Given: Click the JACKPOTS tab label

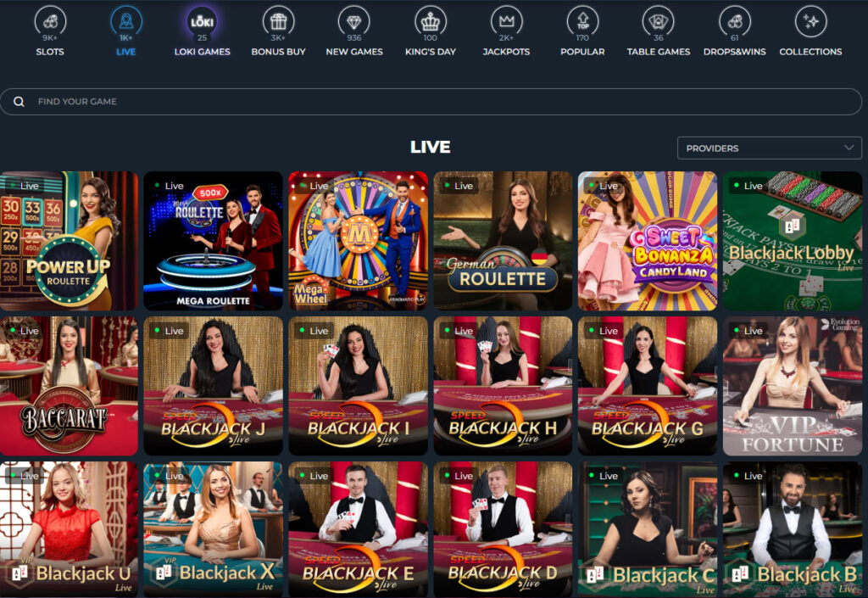Looking at the screenshot, I should [x=507, y=52].
